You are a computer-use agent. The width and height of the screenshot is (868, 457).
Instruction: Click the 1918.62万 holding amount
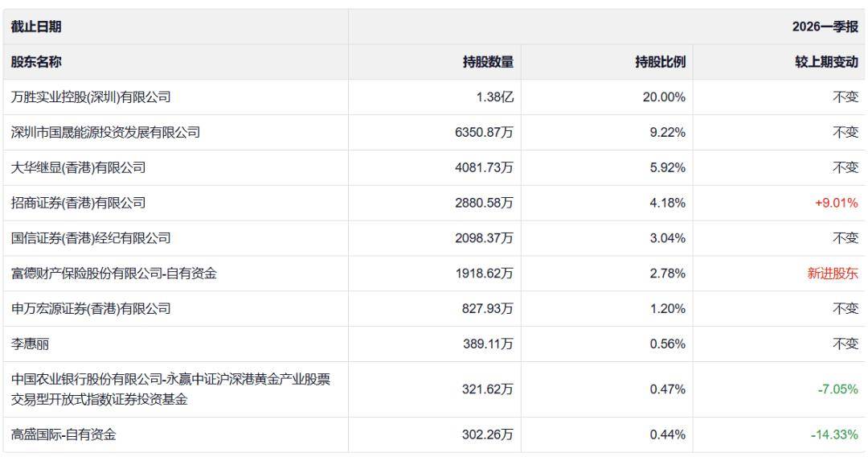click(x=485, y=274)
